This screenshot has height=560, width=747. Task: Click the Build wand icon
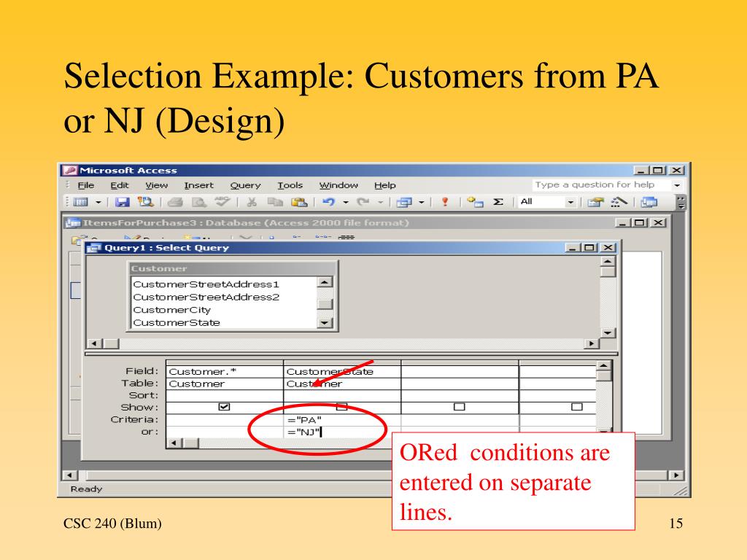[x=619, y=203]
